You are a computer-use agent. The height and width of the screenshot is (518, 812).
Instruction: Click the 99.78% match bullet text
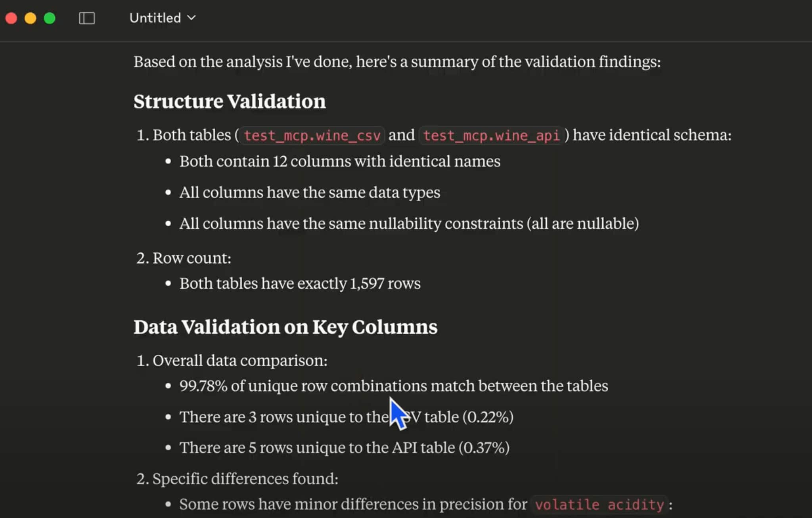click(394, 386)
